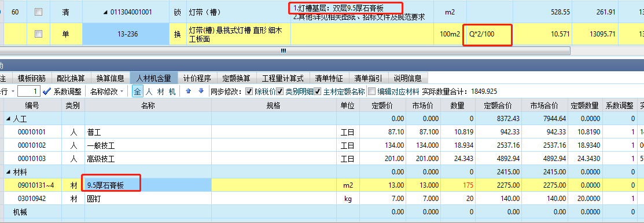Switch to the 定额换算 tab
Viewport: 644px width, 223px height.
(237, 78)
